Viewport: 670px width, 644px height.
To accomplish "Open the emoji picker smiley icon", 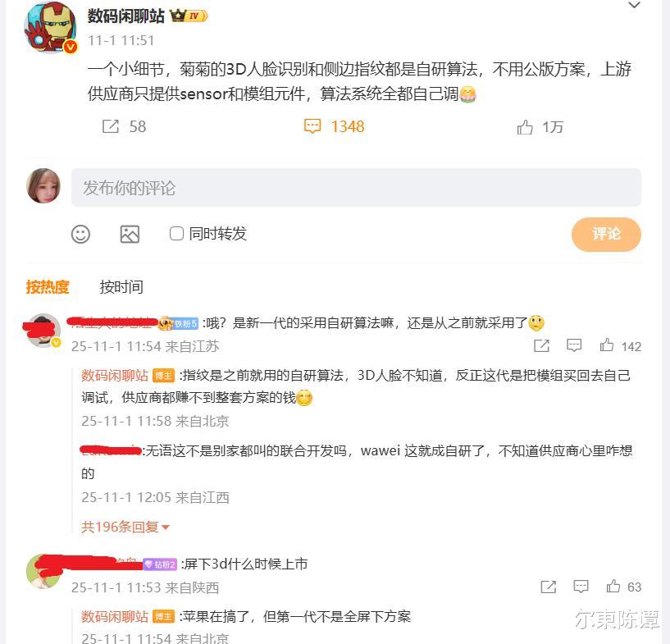I will (x=80, y=234).
